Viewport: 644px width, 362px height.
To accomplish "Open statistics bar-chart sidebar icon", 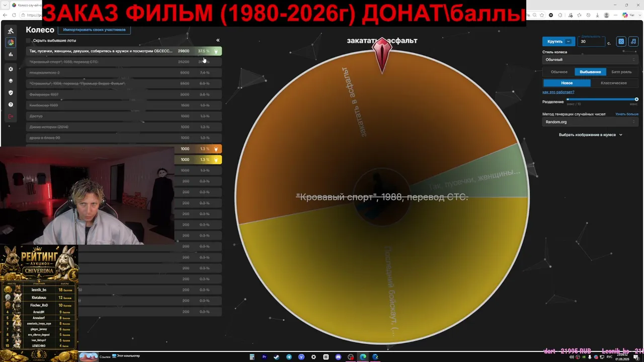I will tap(11, 54).
